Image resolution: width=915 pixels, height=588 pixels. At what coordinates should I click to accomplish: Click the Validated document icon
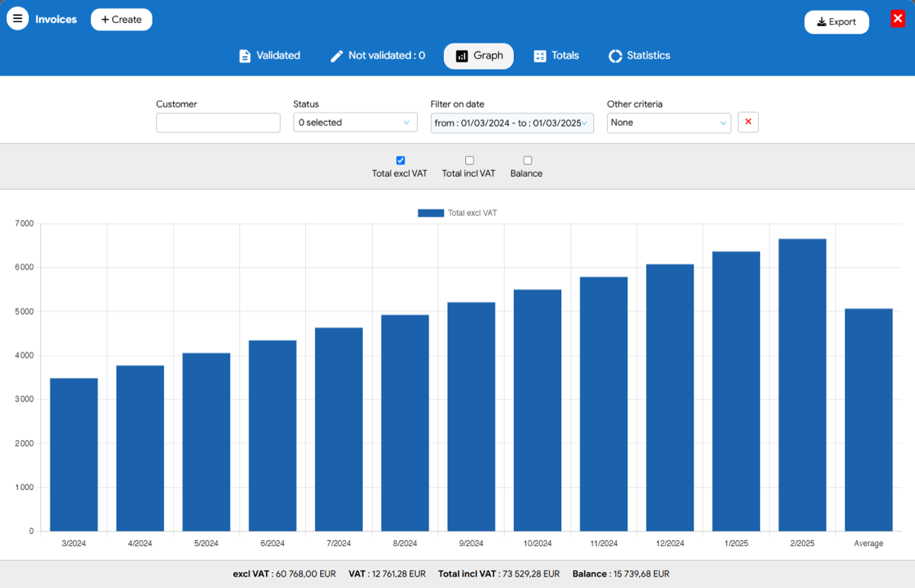tap(245, 56)
